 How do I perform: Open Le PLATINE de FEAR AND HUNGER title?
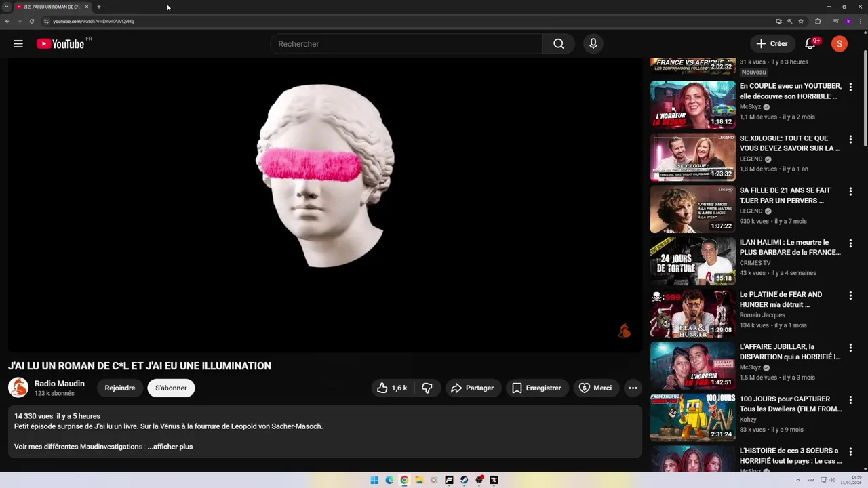click(781, 300)
